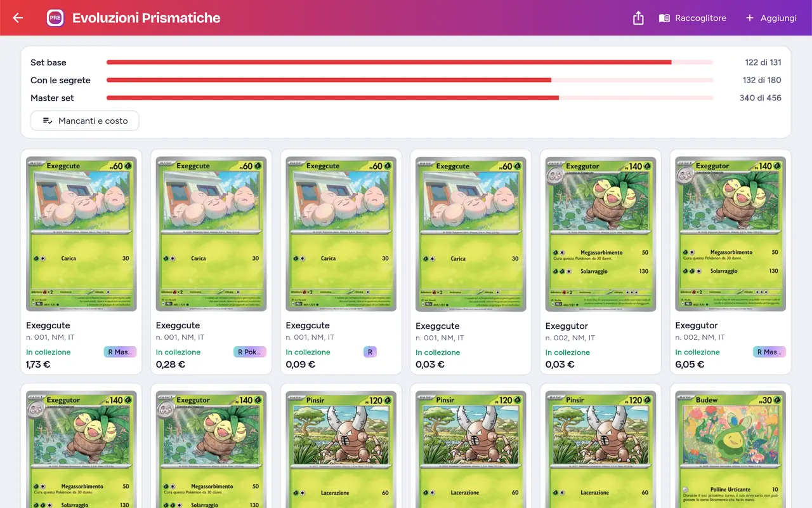Image resolution: width=812 pixels, height=508 pixels.
Task: Click the price '6,05 €'
Action: tap(689, 364)
